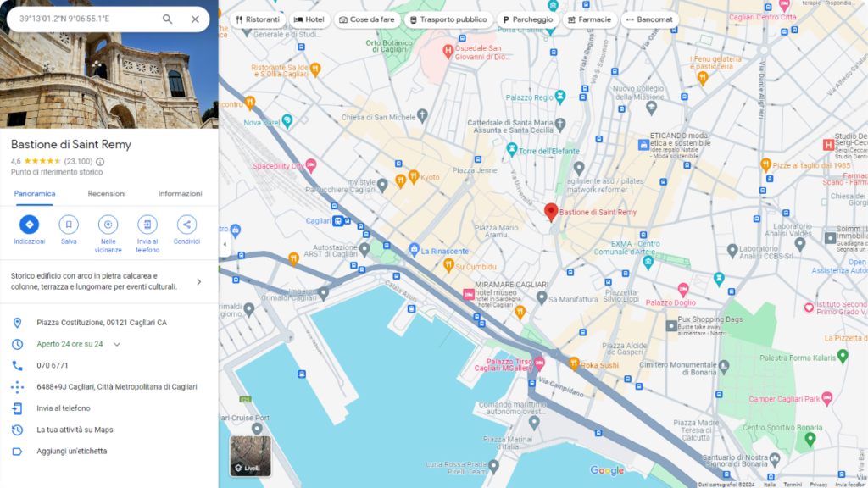868x488 pixels.
Task: Click the red Bastione di Saint Remy pin
Action: [551, 213]
